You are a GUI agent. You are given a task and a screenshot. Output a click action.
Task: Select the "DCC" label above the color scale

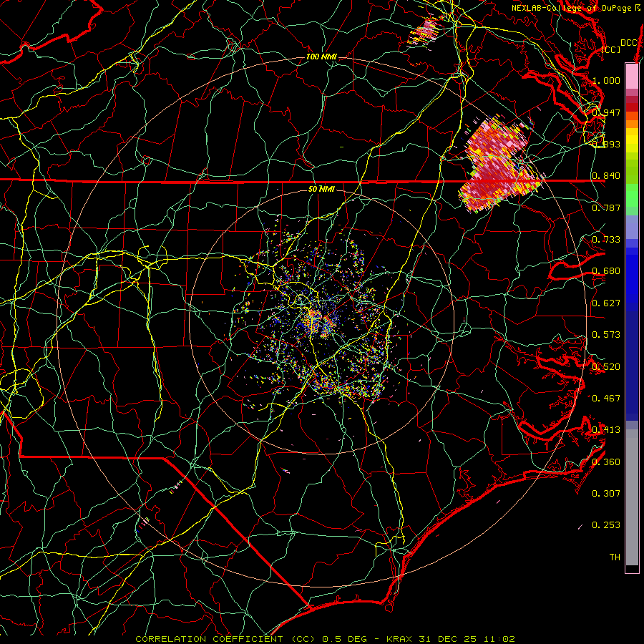pyautogui.click(x=629, y=42)
